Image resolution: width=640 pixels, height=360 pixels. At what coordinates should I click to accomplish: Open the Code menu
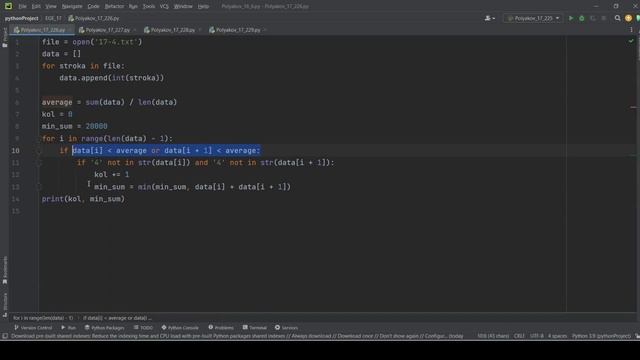tap(93, 7)
